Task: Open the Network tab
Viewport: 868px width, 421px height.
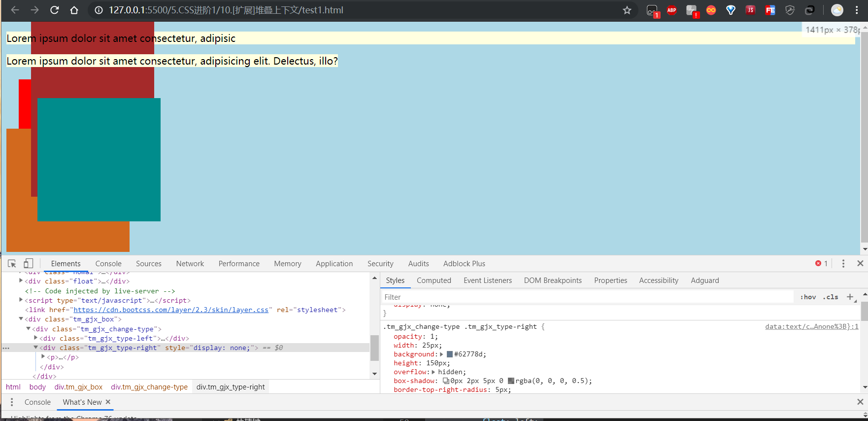Action: point(190,264)
